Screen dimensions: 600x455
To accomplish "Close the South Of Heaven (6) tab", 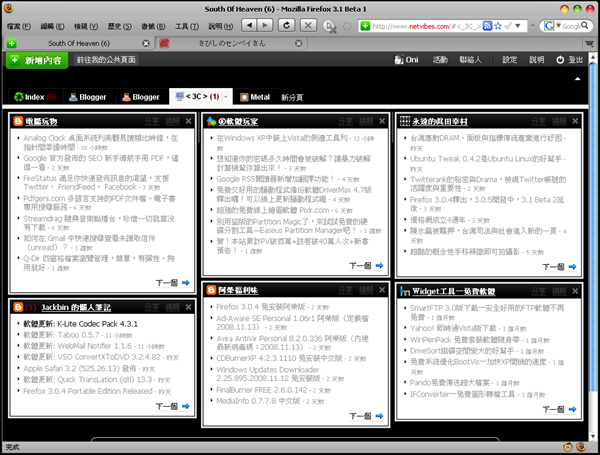I will pyautogui.click(x=146, y=43).
